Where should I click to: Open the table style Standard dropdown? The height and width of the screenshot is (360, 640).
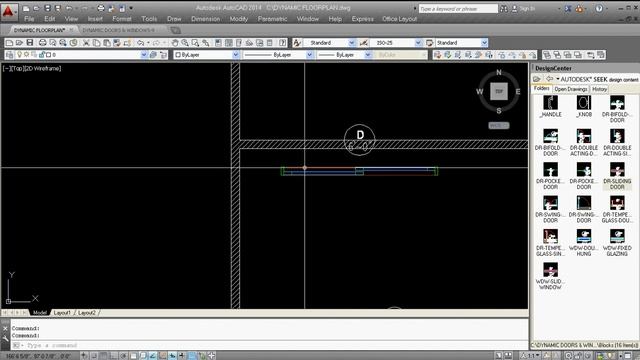point(484,43)
